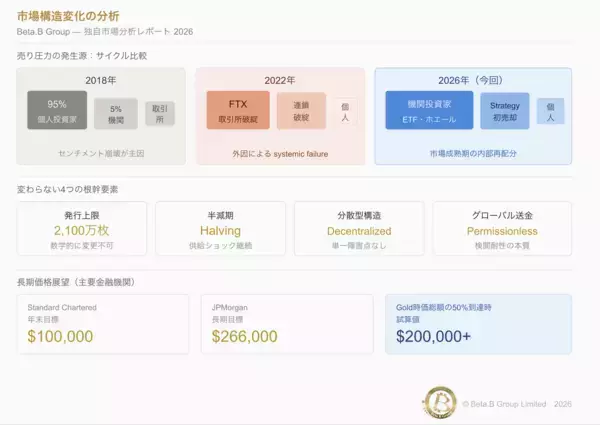Select the 個人 block in the 2026 card
Image resolution: width=600 pixels, height=425 pixels.
pos(550,111)
